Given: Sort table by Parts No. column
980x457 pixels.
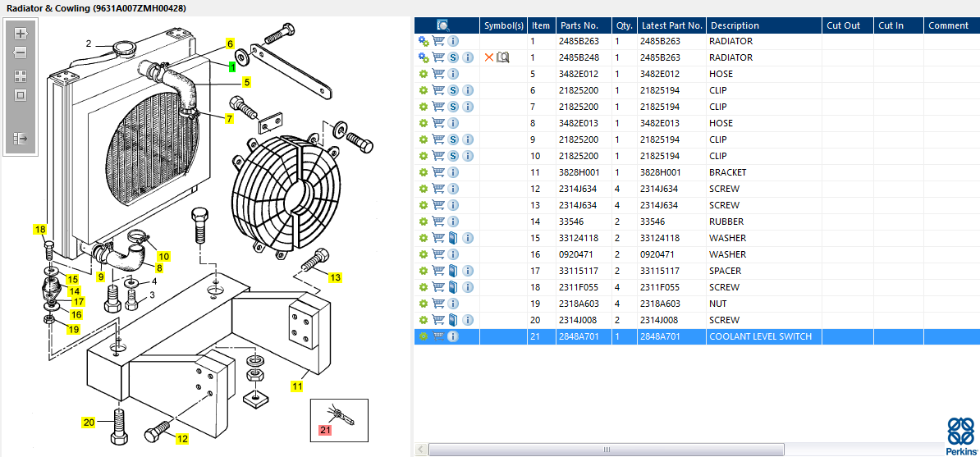Looking at the screenshot, I should [579, 25].
